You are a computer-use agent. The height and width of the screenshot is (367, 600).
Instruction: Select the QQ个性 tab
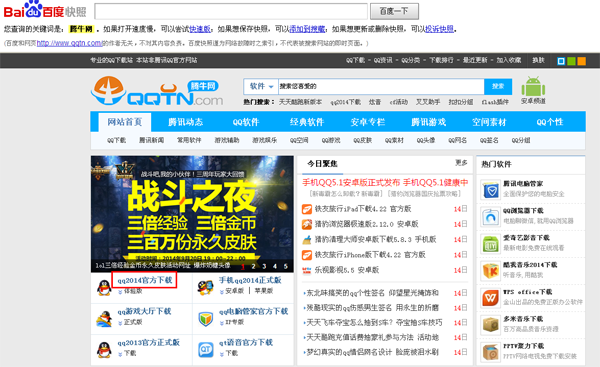pyautogui.click(x=550, y=122)
